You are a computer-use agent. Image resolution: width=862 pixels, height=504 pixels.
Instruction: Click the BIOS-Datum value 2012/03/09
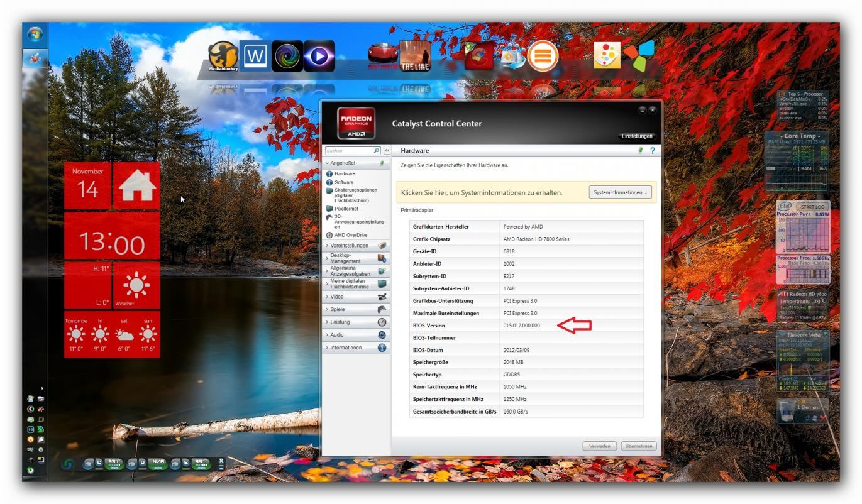[x=517, y=350]
